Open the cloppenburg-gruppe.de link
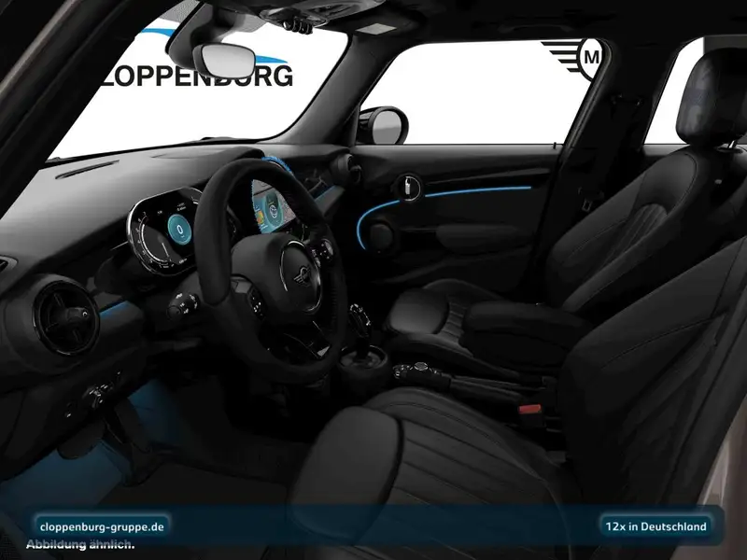The height and width of the screenshot is (560, 747). point(103,526)
